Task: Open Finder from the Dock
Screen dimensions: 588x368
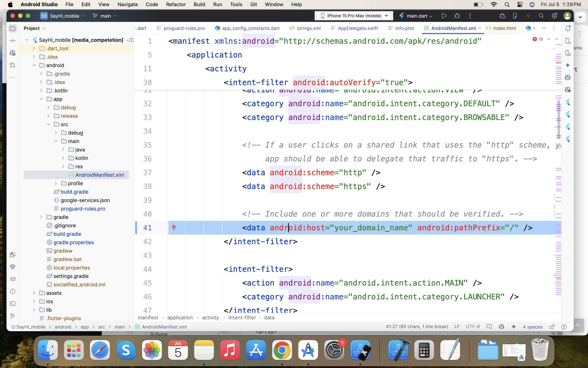Action: tap(48, 350)
